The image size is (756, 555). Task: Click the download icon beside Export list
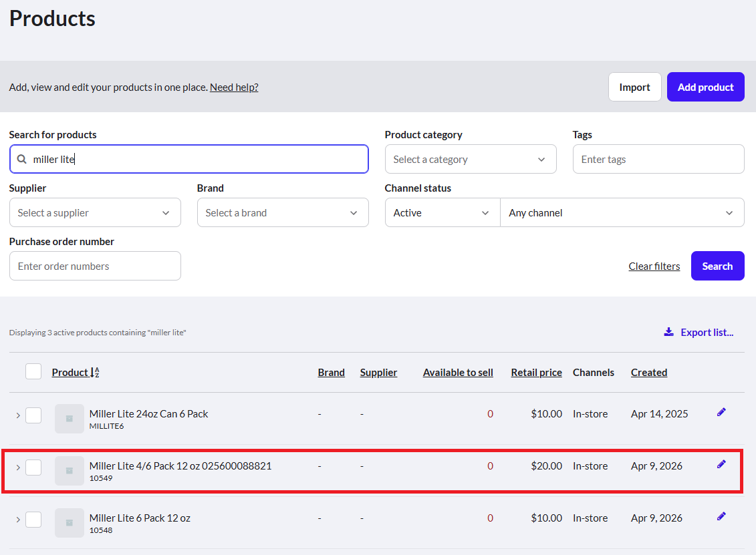pos(668,332)
